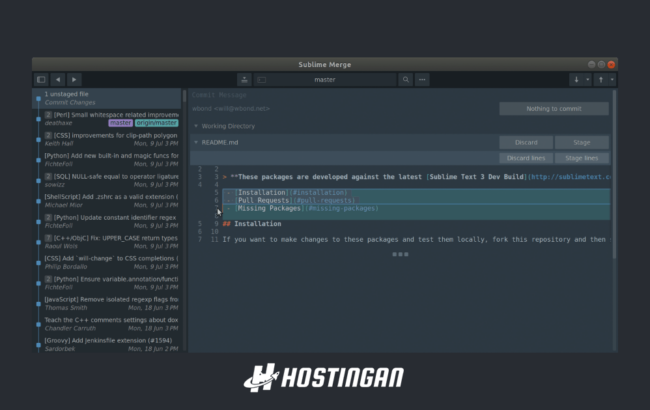Click the Nothing to commit button
This screenshot has height=410, width=650.
(554, 109)
